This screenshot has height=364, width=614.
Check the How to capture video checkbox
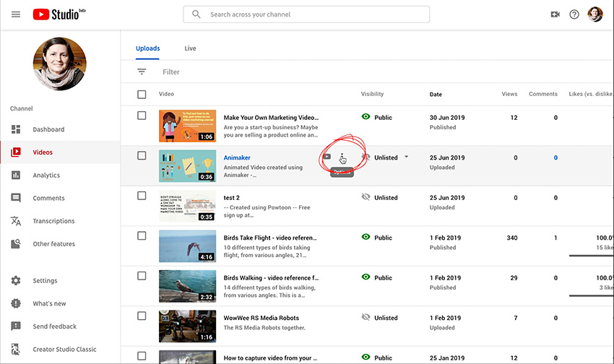tap(142, 356)
